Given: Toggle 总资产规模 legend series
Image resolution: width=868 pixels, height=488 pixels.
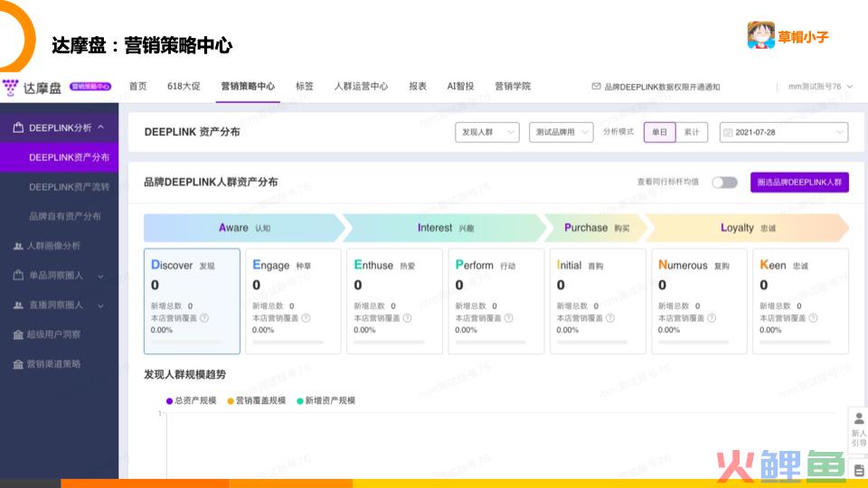Looking at the screenshot, I should 191,400.
